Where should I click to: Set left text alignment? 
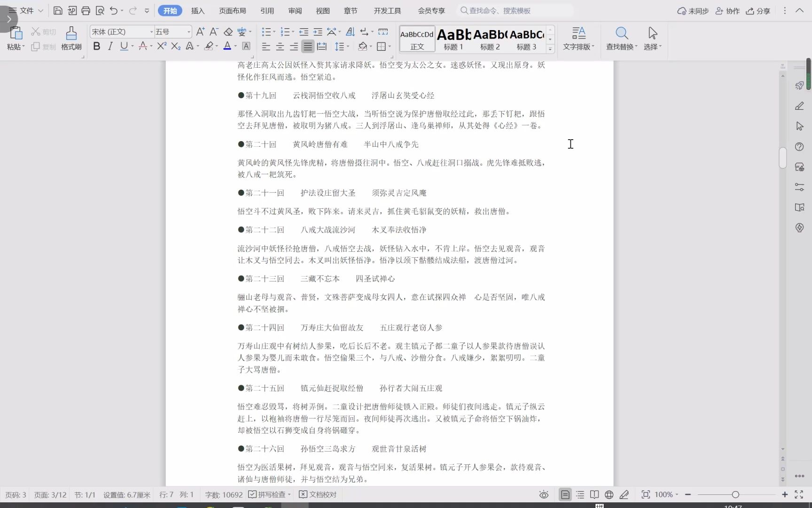pos(266,46)
